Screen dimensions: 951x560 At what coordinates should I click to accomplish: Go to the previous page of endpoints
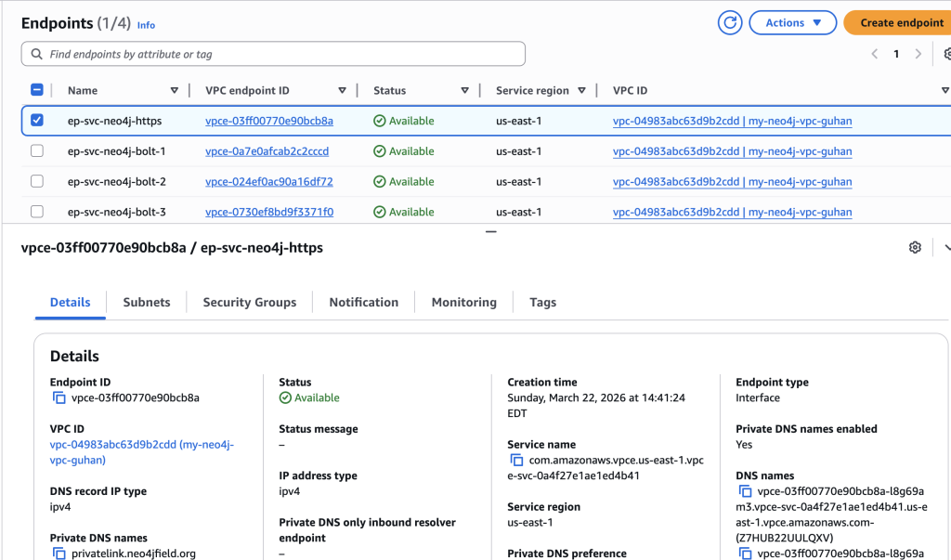tap(874, 54)
